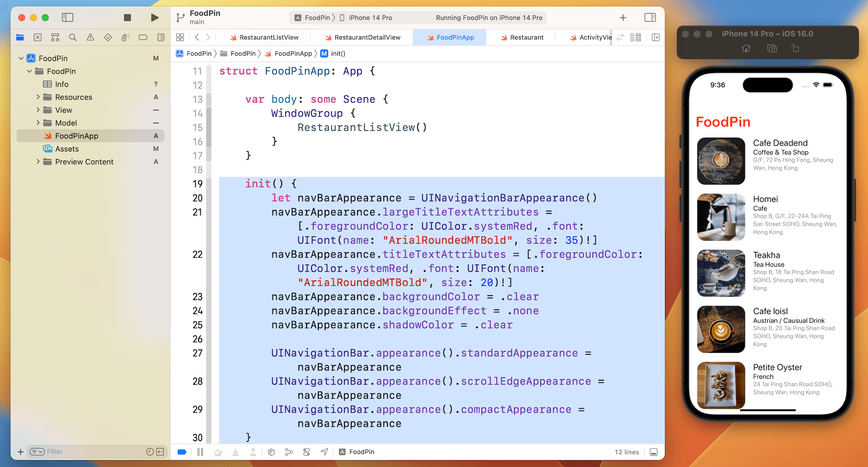
Task: Select the Issue navigator warning icon
Action: [90, 38]
